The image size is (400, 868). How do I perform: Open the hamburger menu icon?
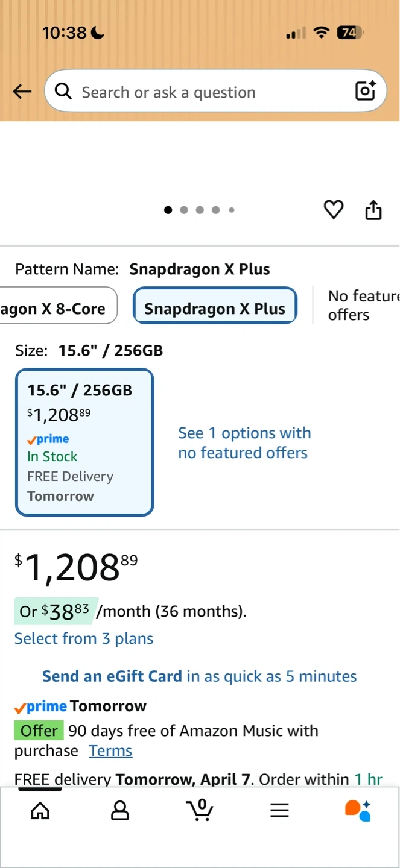click(279, 810)
